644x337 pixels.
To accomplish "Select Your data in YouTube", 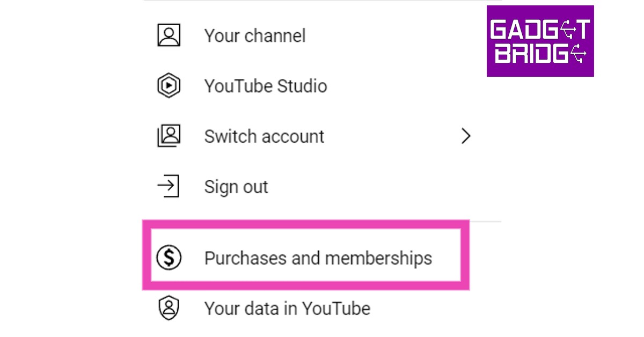I will [287, 309].
